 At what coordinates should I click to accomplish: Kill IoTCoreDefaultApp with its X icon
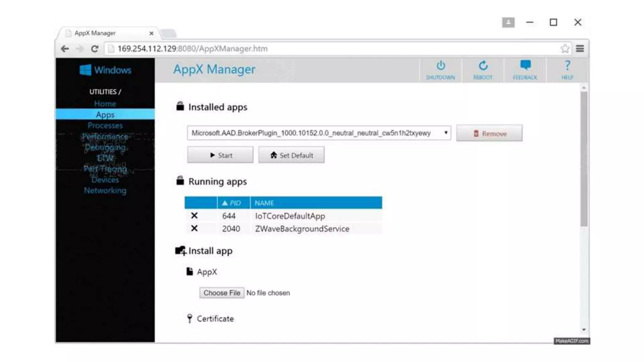194,216
